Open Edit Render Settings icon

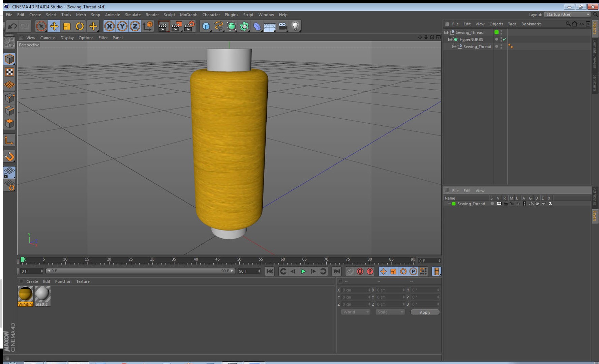(x=189, y=26)
